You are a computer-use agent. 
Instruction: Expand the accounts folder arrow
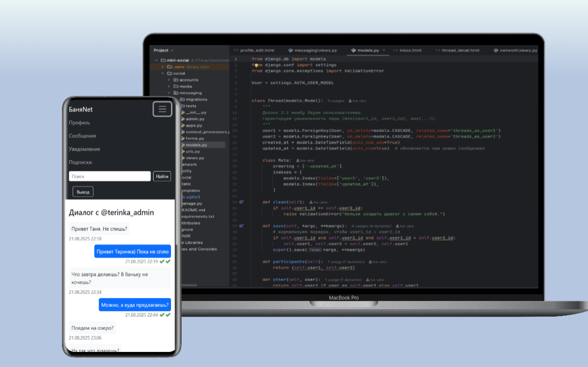169,80
